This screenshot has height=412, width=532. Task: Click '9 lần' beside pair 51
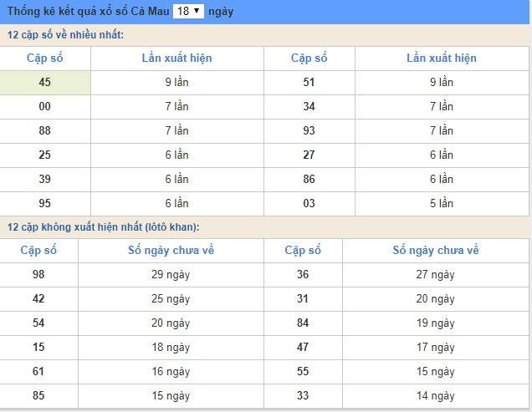point(442,82)
